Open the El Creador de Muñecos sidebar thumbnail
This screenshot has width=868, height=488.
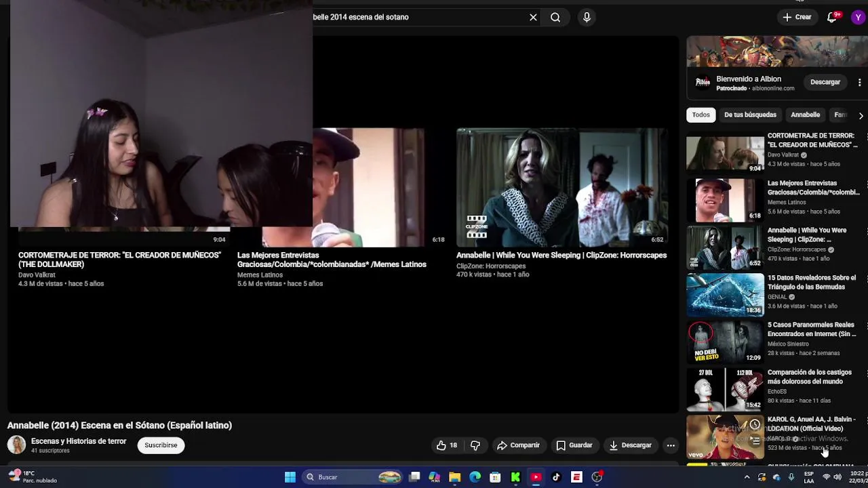click(725, 154)
